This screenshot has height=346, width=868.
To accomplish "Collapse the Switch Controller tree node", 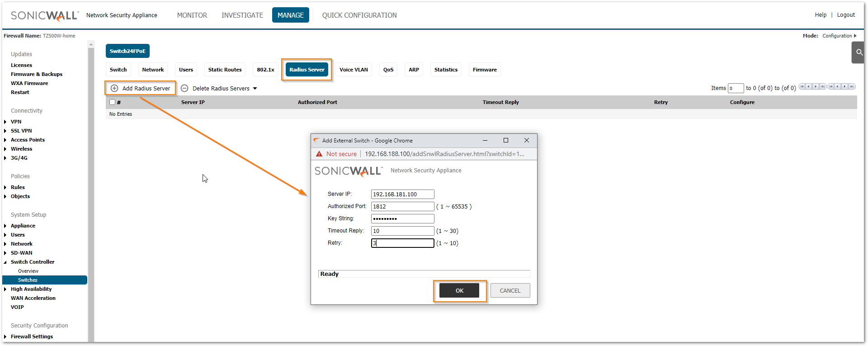I will click(5, 262).
